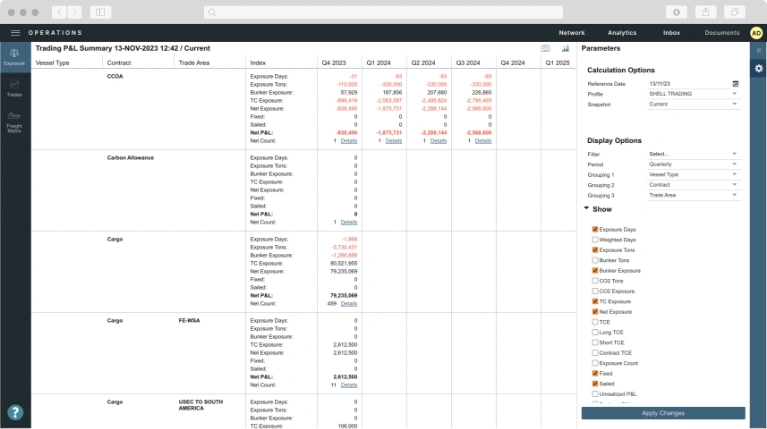Open the Period dropdown showing Quarterly

693,164
